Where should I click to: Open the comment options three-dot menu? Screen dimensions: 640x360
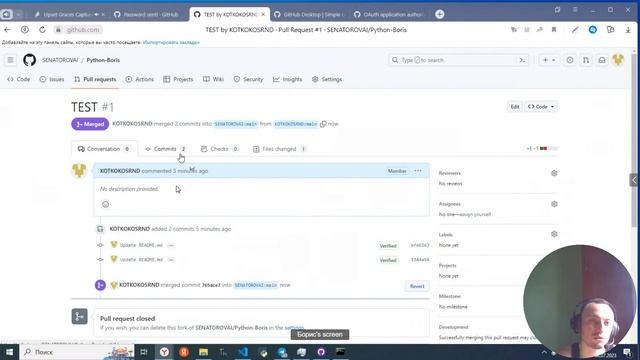click(x=418, y=171)
